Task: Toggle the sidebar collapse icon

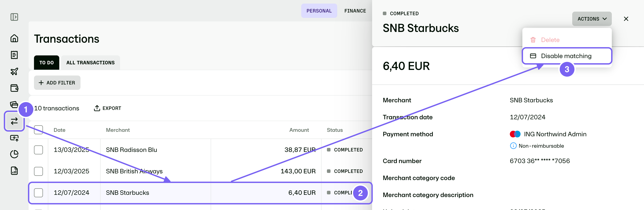Action: coord(14,17)
